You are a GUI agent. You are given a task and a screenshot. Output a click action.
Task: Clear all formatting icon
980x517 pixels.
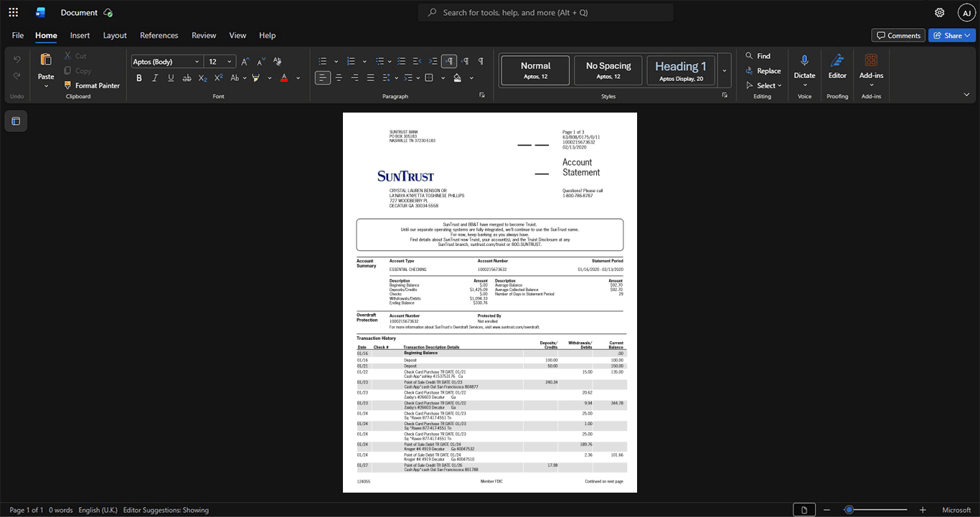[x=277, y=62]
